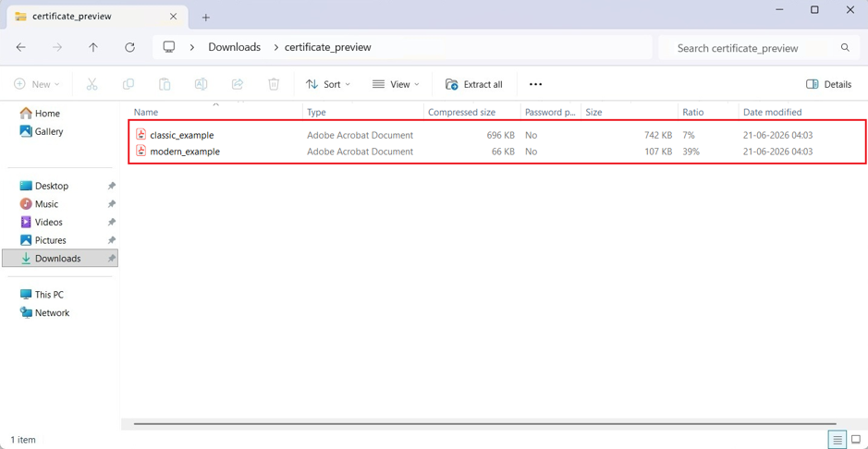Open the New item dropdown
This screenshot has height=449, width=868.
pos(37,84)
